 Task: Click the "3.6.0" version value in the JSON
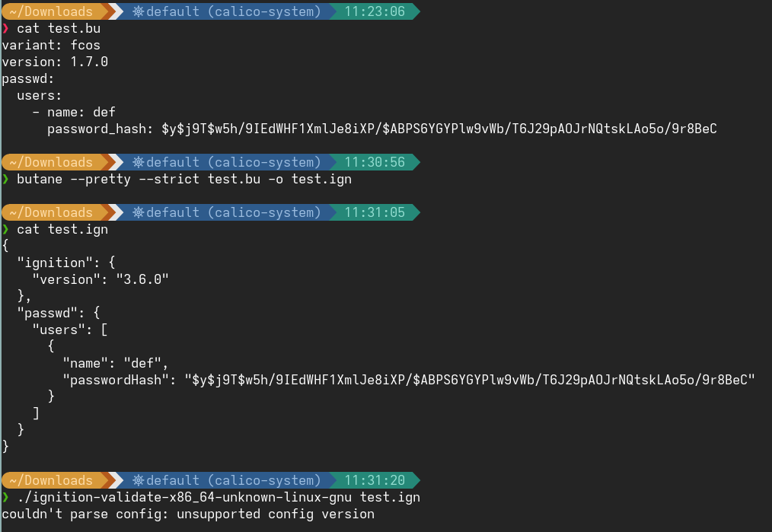[x=142, y=279]
